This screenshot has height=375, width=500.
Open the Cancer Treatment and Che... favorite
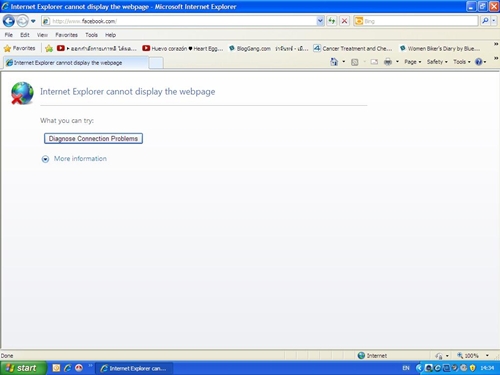pyautogui.click(x=353, y=48)
